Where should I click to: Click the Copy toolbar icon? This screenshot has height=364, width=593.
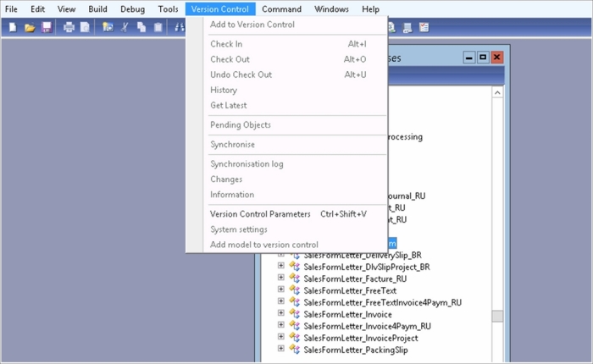coord(141,27)
